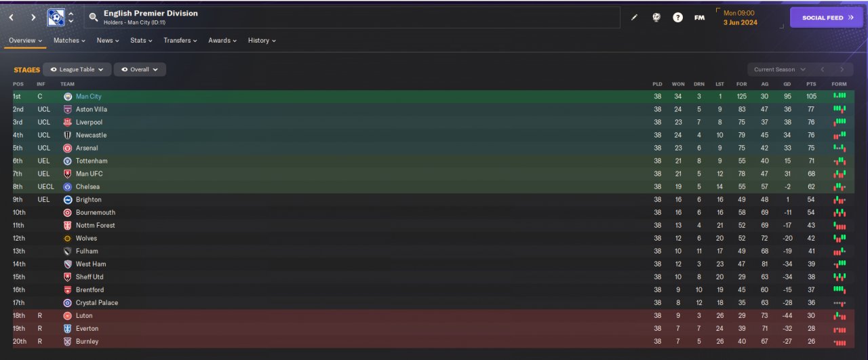Go forward with the right arrow
Screen dimensions: 868x360
33,17
